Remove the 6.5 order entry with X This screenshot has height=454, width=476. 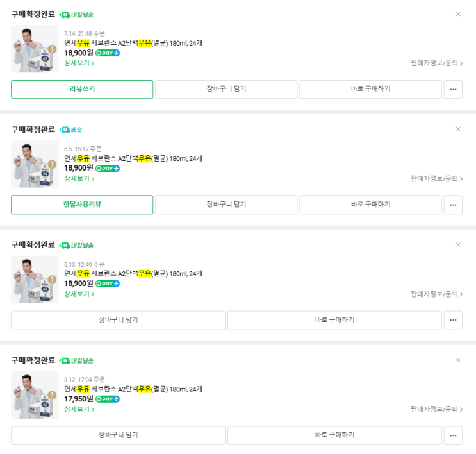pyautogui.click(x=458, y=129)
